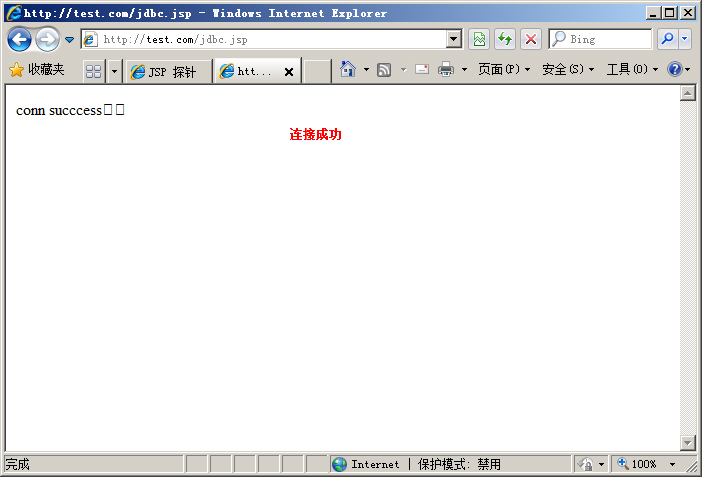This screenshot has height=477, width=702.
Task: Maximize the Internet Explorer window
Action: pyautogui.click(x=670, y=13)
